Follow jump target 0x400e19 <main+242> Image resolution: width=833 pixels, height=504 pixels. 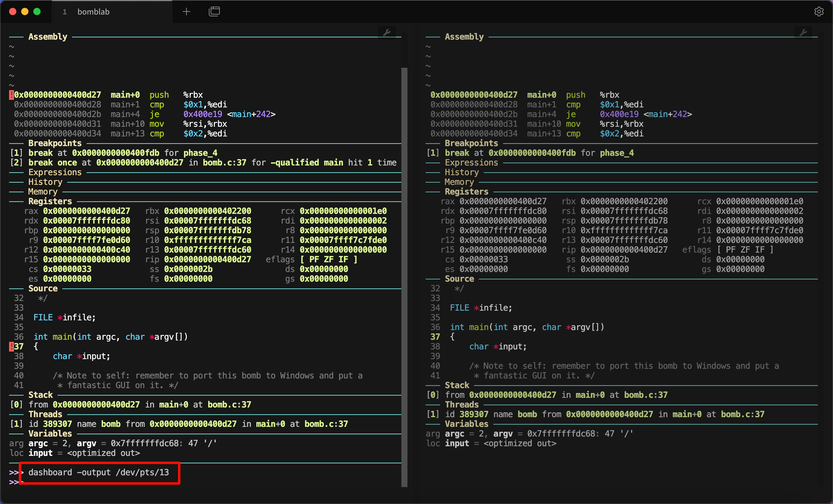[x=229, y=114]
